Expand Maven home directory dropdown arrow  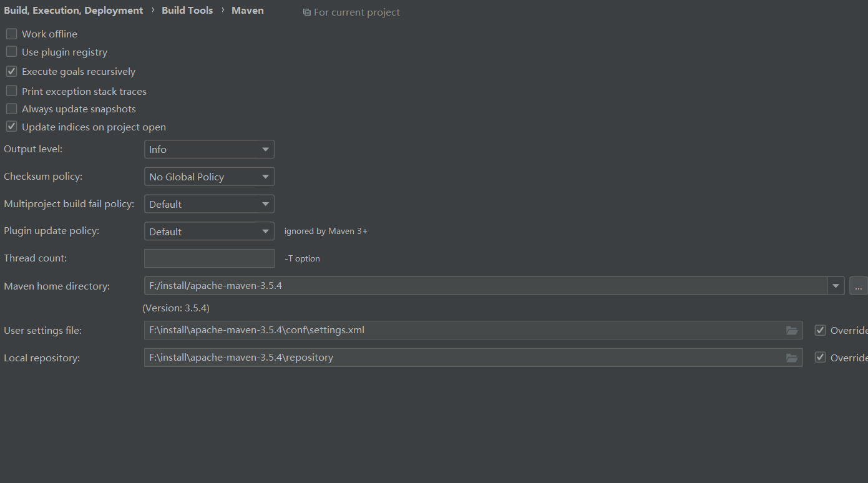pos(836,286)
